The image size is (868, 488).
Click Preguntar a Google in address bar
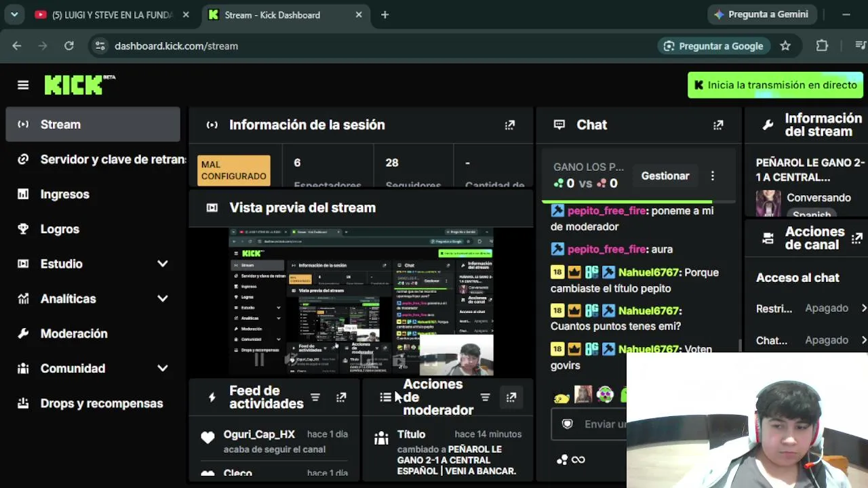tap(713, 46)
